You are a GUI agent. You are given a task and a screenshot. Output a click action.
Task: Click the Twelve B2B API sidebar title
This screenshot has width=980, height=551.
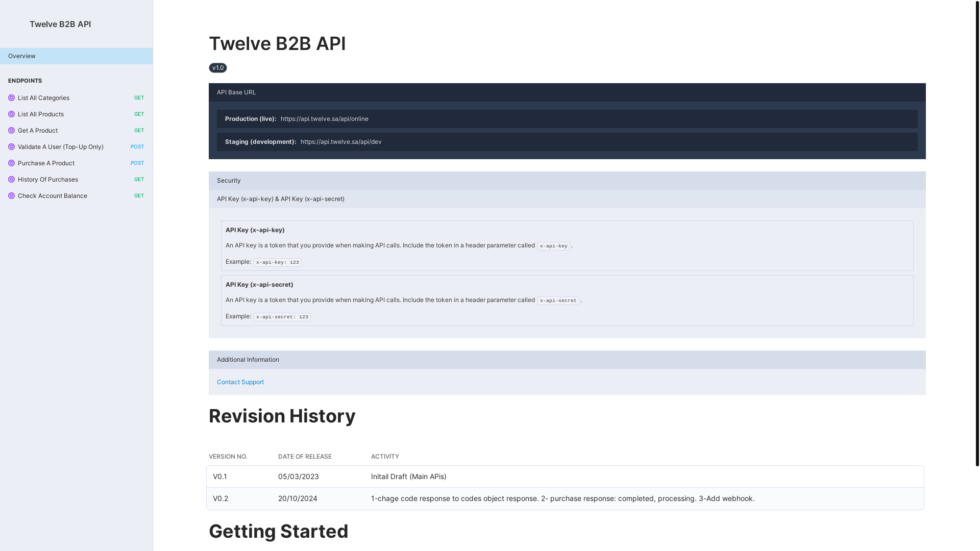tap(60, 24)
